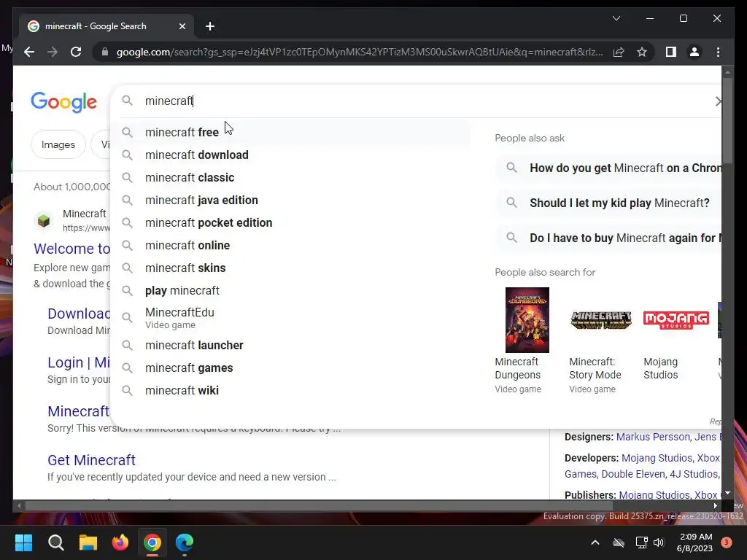The height and width of the screenshot is (560, 747).
Task: Reload the page with the refresh icon
Action: click(76, 52)
